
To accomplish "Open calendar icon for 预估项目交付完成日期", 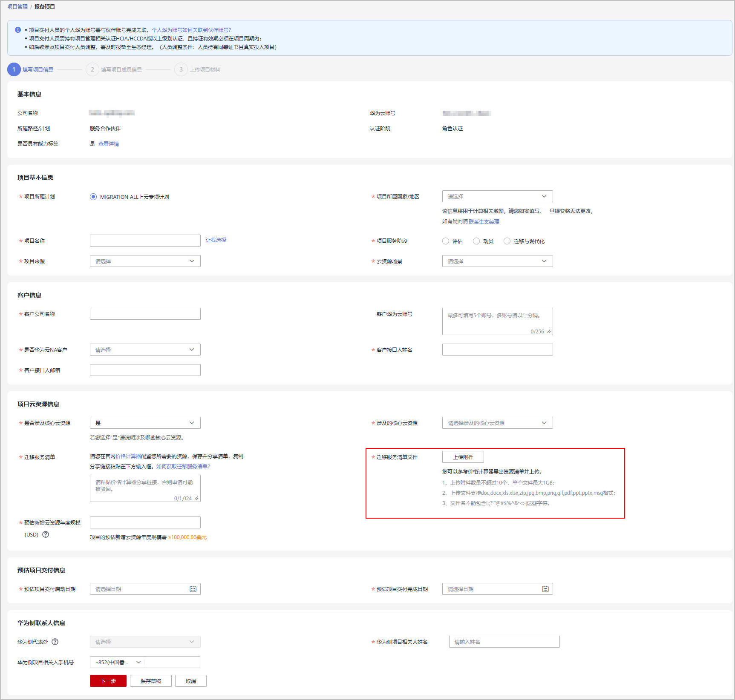I will [545, 589].
